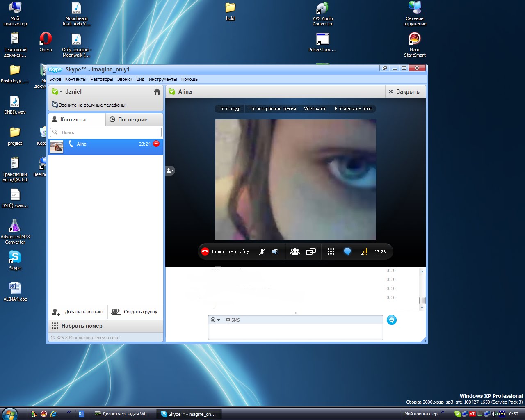Screen dimensions: 525x420
Task: Click Стоп-кадр above the video
Action: tap(229, 109)
